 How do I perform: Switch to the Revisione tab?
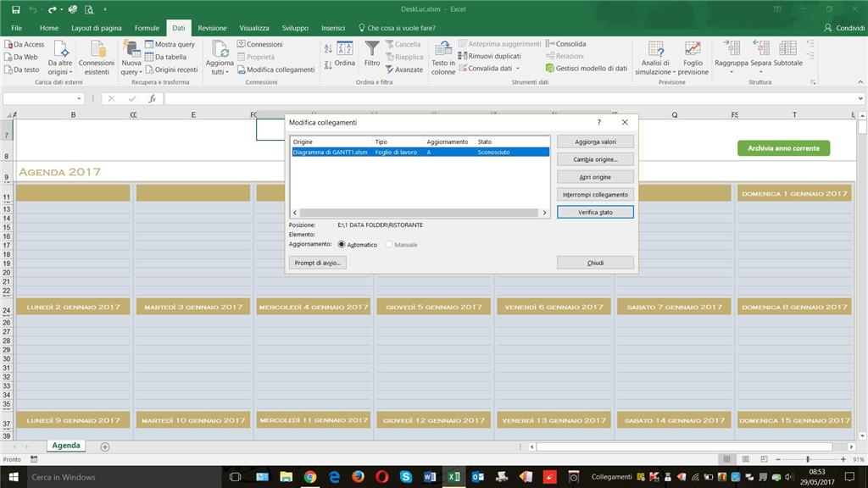coord(212,28)
